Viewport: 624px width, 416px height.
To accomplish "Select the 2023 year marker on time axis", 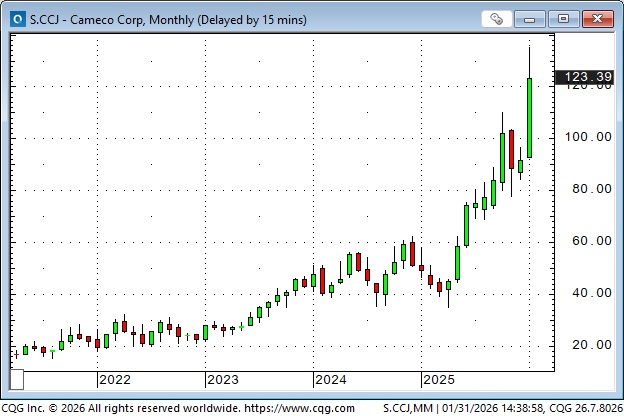I will 222,380.
